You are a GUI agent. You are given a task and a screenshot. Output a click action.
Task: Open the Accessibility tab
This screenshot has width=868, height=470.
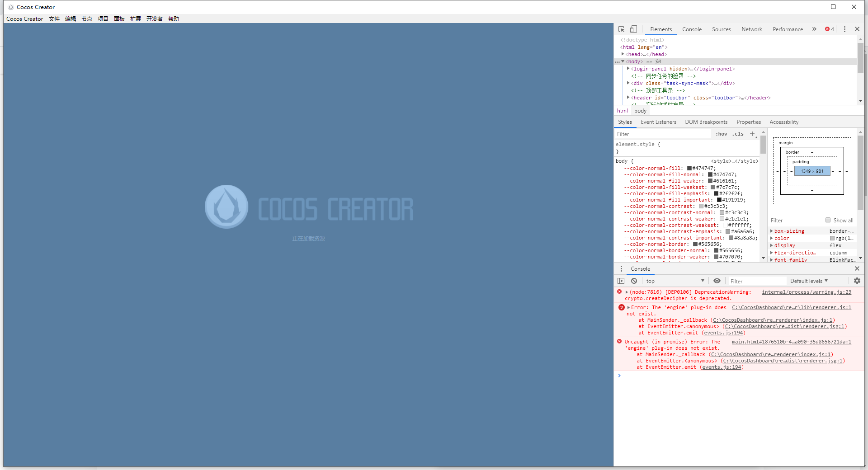784,122
